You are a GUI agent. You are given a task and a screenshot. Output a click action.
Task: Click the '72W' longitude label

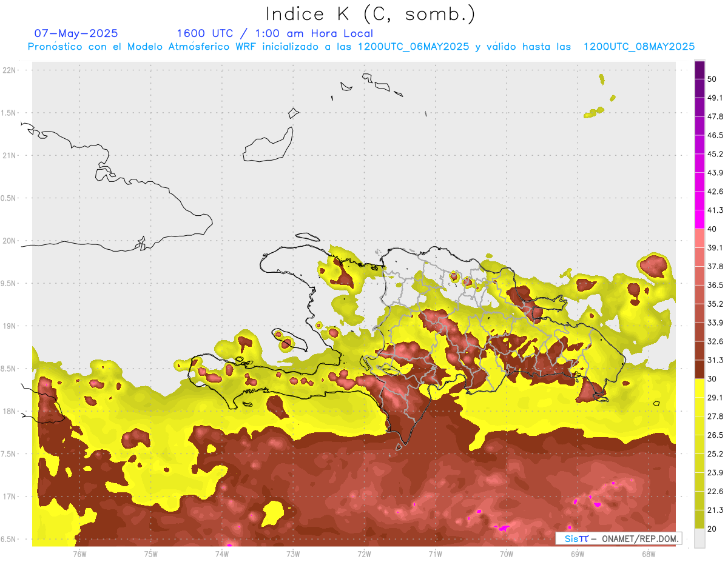(364, 554)
